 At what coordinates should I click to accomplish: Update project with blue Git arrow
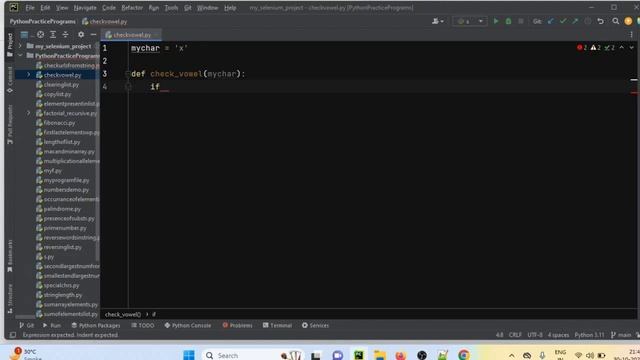pyautogui.click(x=551, y=21)
